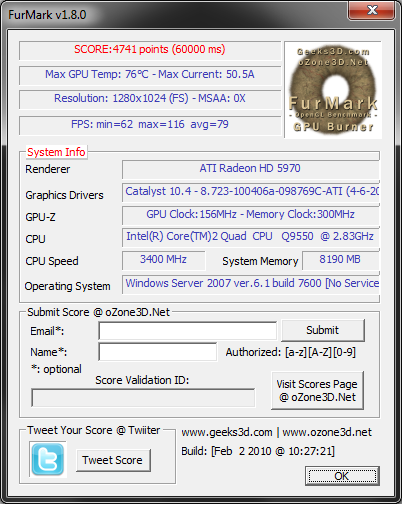Click the Build: [Feb 2 2010] text
404x506 pixels.
(x=258, y=451)
